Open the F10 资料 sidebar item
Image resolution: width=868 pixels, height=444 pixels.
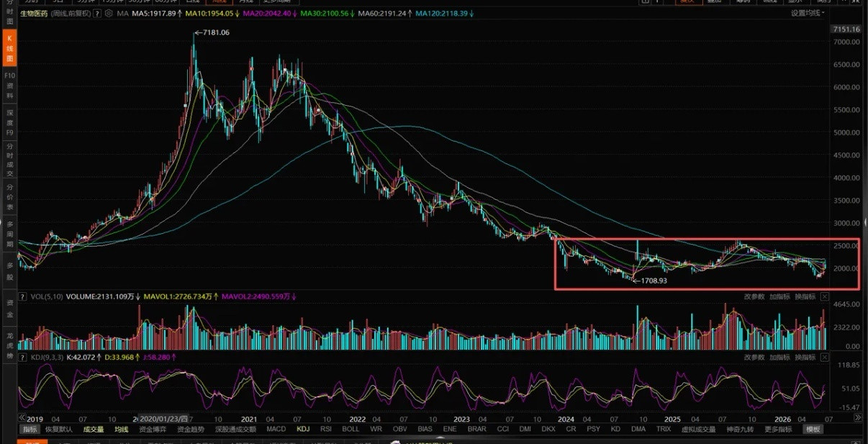(x=10, y=85)
